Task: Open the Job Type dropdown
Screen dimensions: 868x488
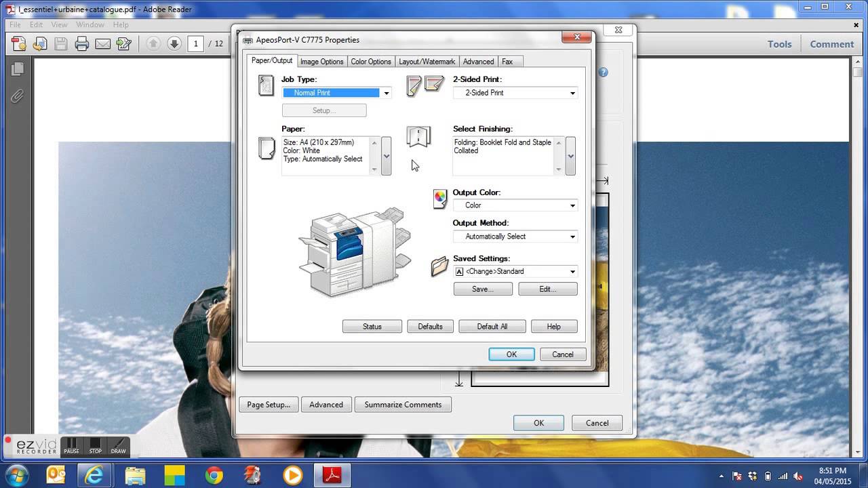Action: [x=387, y=93]
